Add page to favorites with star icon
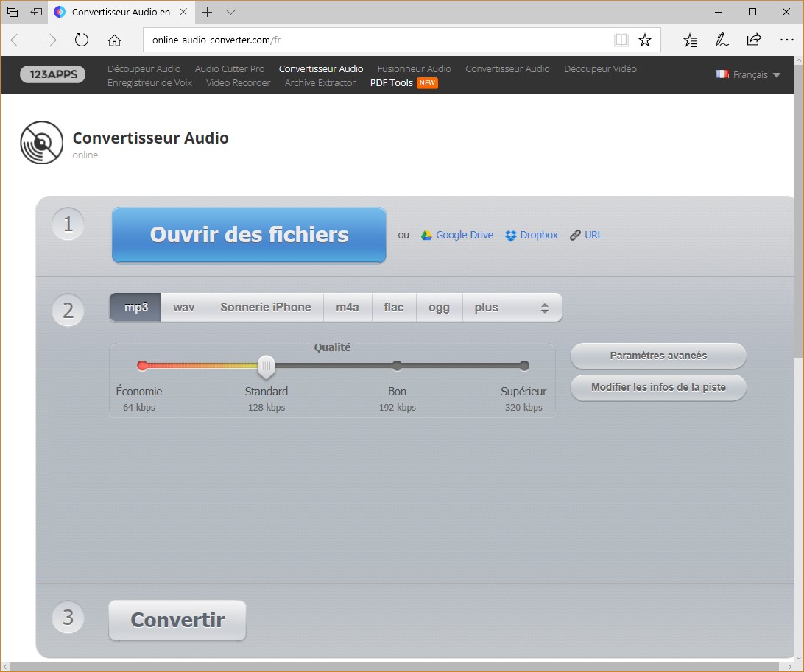 [645, 40]
